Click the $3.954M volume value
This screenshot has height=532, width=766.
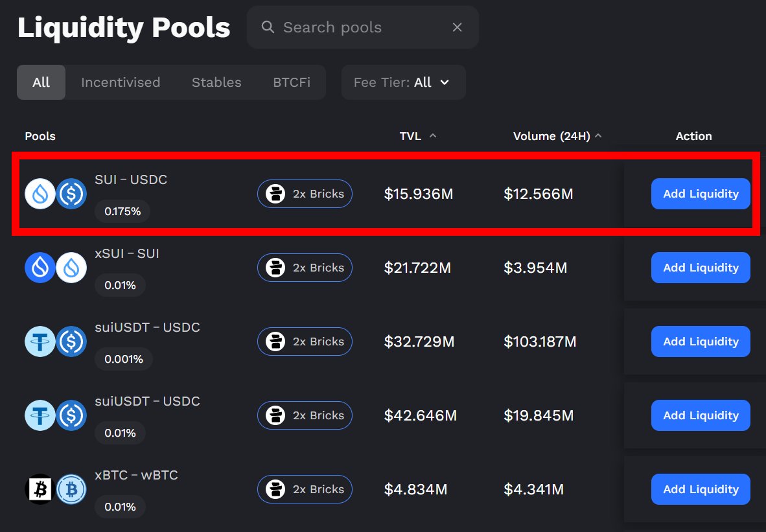[535, 268]
